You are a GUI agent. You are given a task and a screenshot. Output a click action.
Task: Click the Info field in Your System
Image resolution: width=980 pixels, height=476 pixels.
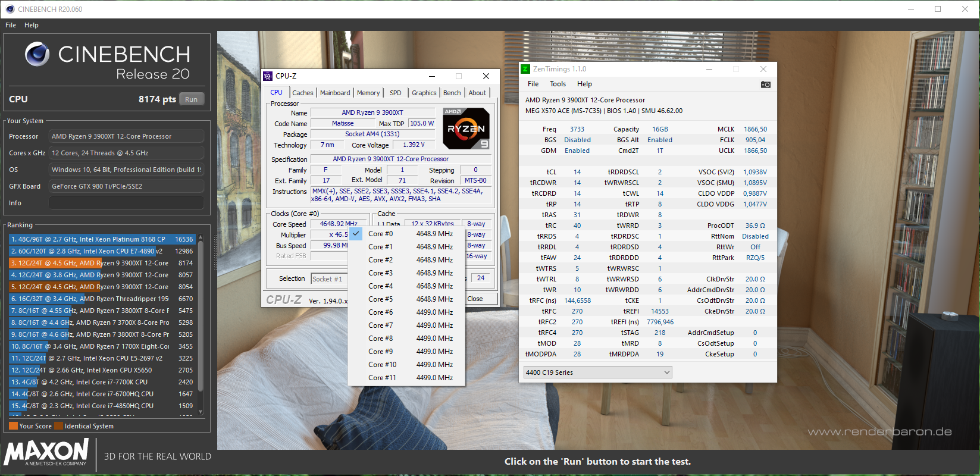[x=126, y=203]
